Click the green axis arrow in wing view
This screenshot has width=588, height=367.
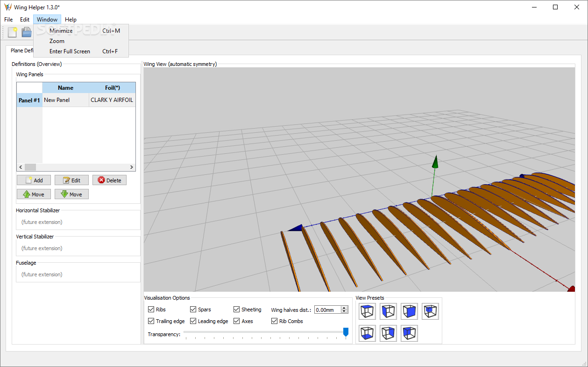coord(435,162)
